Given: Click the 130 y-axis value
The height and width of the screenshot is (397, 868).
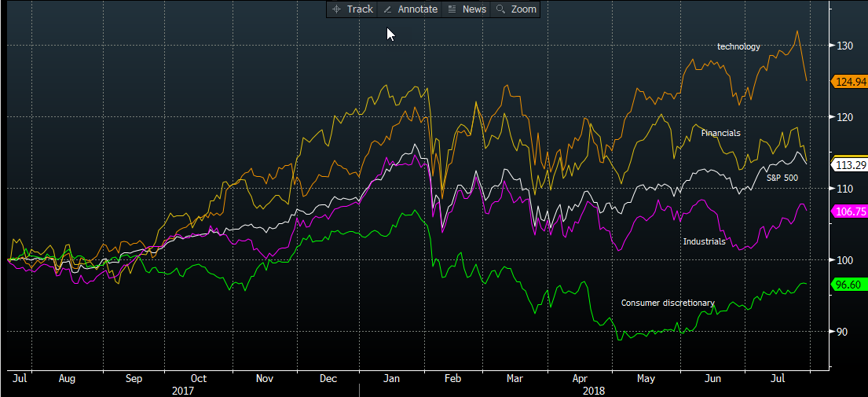Looking at the screenshot, I should click(844, 46).
